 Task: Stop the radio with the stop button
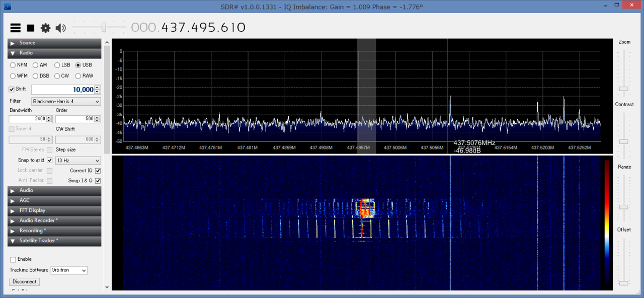tap(31, 28)
